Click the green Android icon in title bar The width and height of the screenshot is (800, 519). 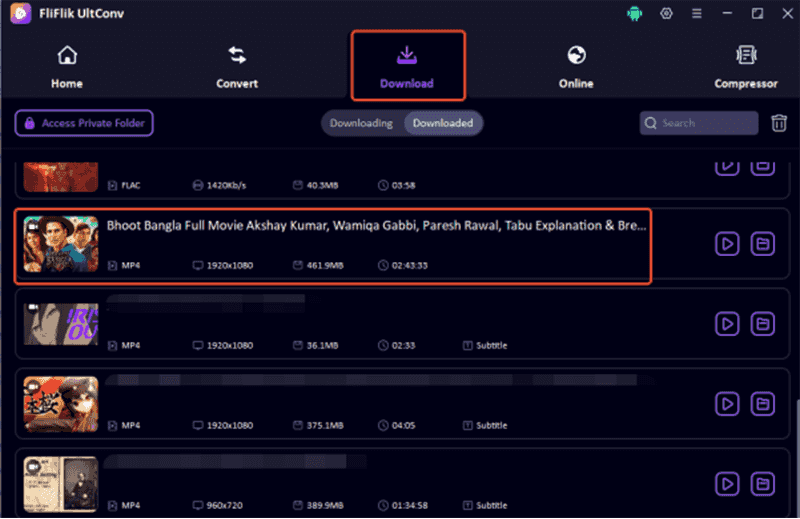pyautogui.click(x=634, y=13)
